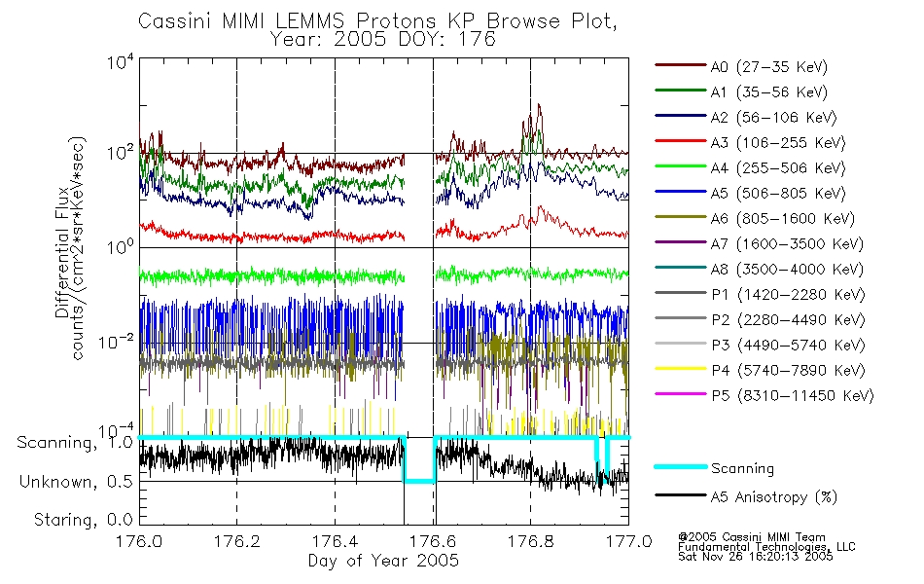
Task: Click the bright green A4 legend line swatch
Action: point(680,166)
